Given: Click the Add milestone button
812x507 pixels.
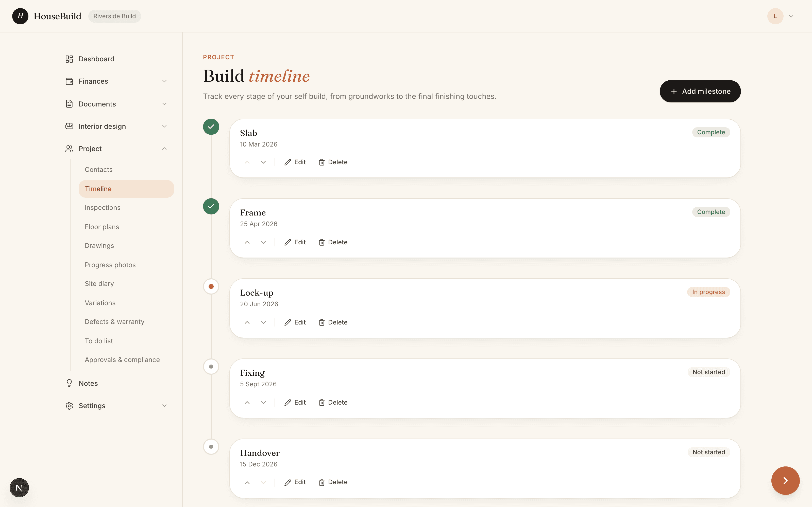Looking at the screenshot, I should pyautogui.click(x=700, y=91).
